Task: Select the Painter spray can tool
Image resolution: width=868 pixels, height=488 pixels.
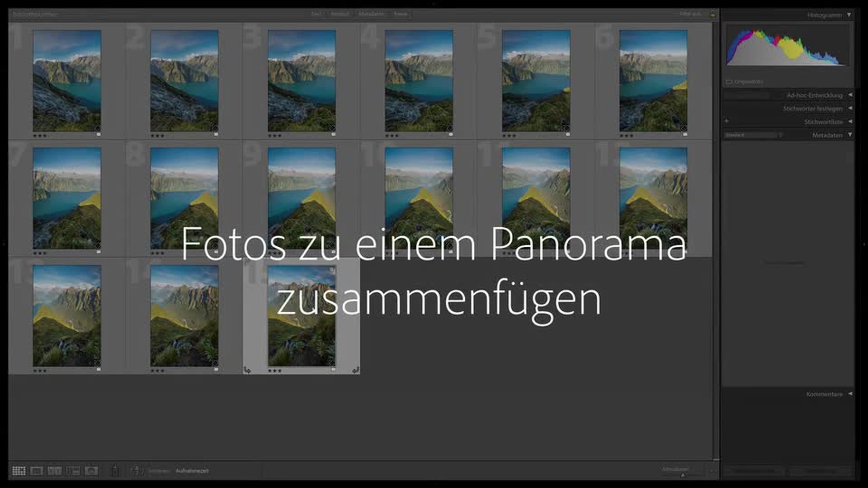Action: (115, 471)
